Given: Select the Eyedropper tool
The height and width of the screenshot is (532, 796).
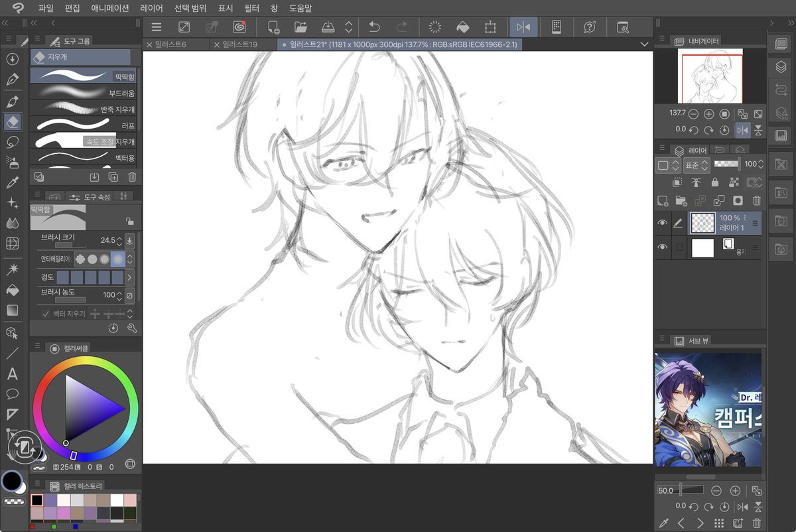Looking at the screenshot, I should click(x=12, y=182).
